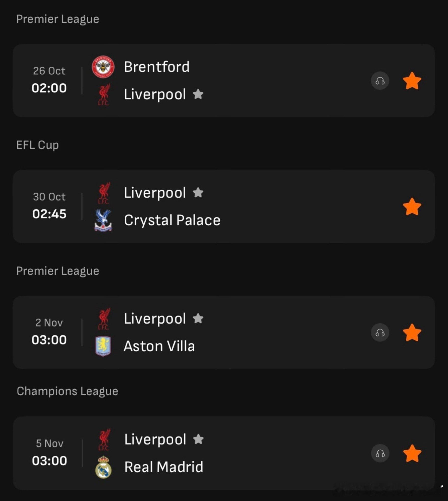
Task: Open audio commentary for Liverpool vs Aston Villa
Action: click(380, 332)
